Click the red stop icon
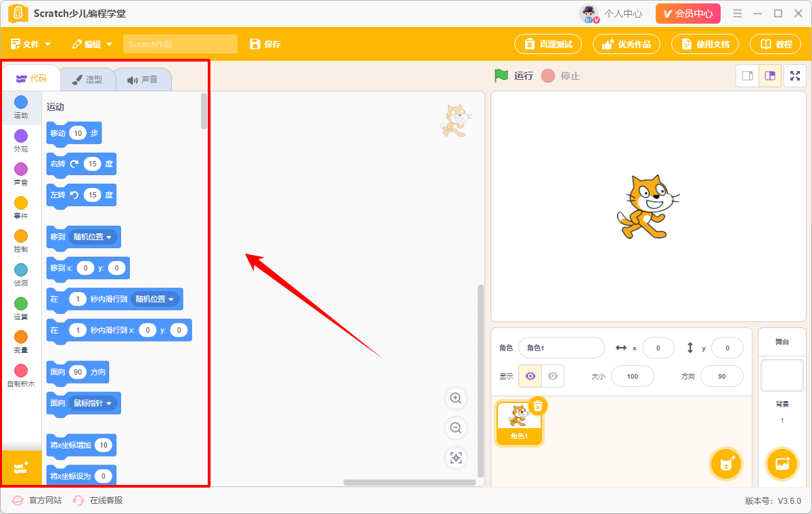 [548, 76]
